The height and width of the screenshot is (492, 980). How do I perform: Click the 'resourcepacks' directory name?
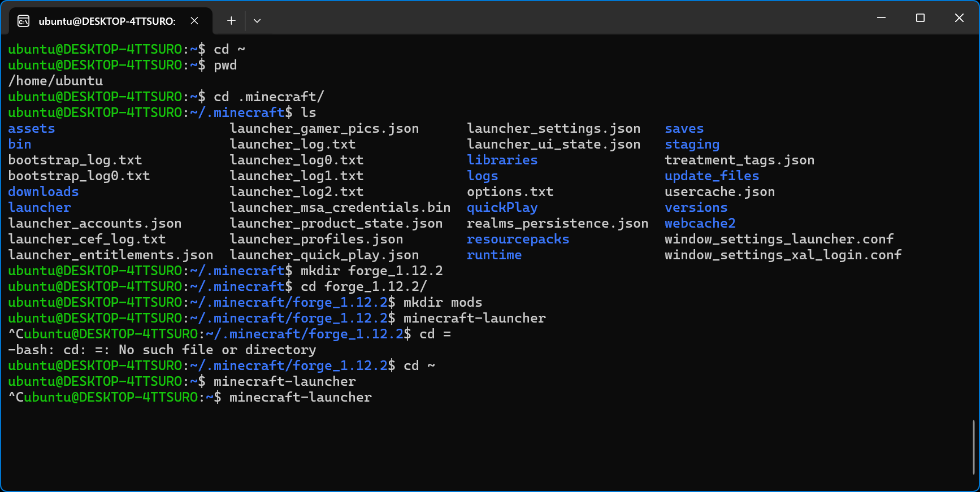[518, 240]
